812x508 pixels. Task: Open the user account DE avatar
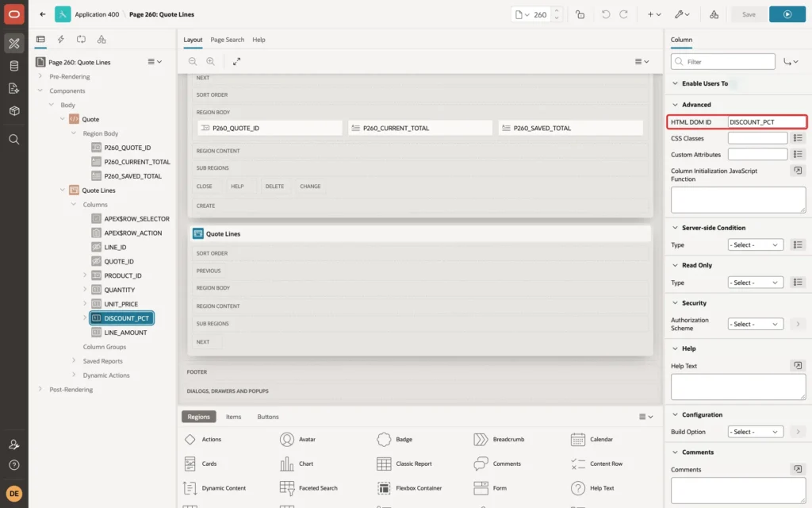tap(14, 494)
